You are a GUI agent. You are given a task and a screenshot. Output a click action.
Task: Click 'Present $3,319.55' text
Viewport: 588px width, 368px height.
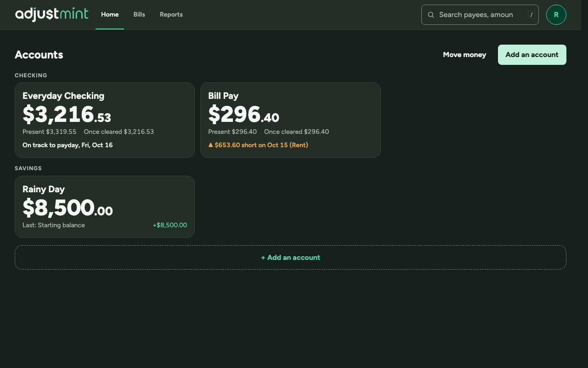(x=50, y=132)
